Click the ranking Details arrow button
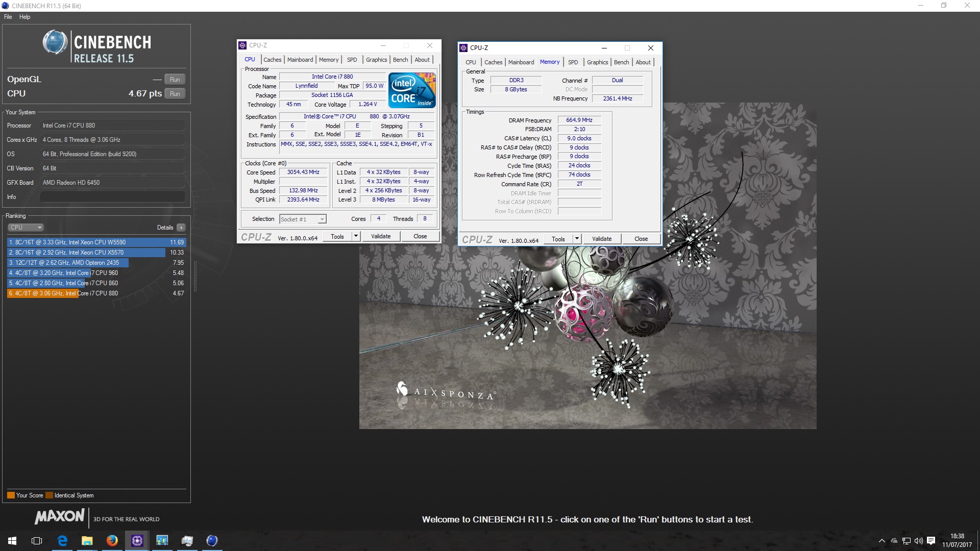This screenshot has height=551, width=980. [x=181, y=228]
